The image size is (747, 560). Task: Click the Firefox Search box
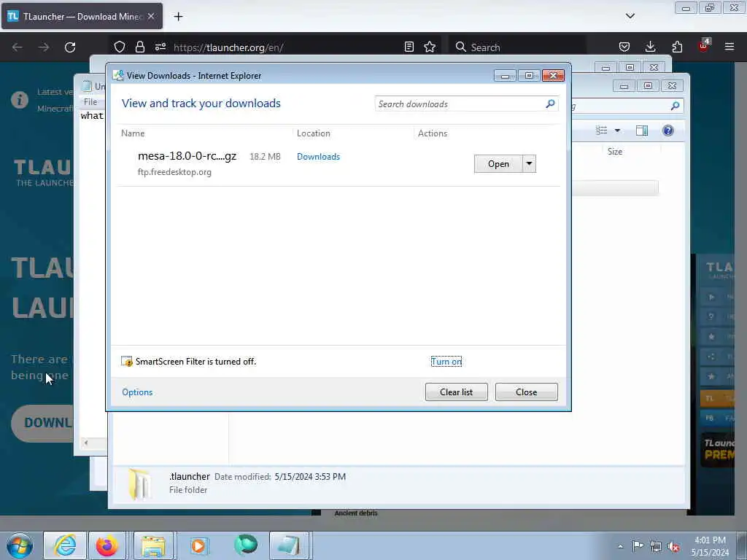517,47
